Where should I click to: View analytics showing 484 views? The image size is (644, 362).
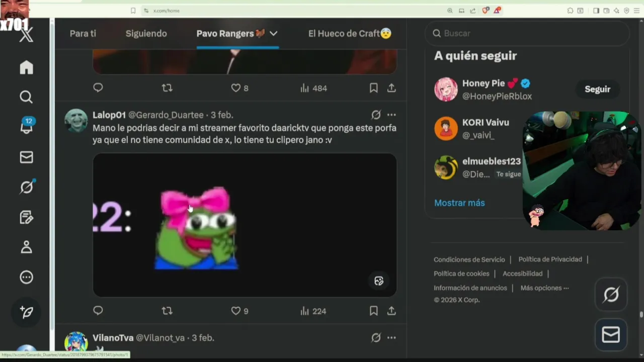[x=313, y=88]
